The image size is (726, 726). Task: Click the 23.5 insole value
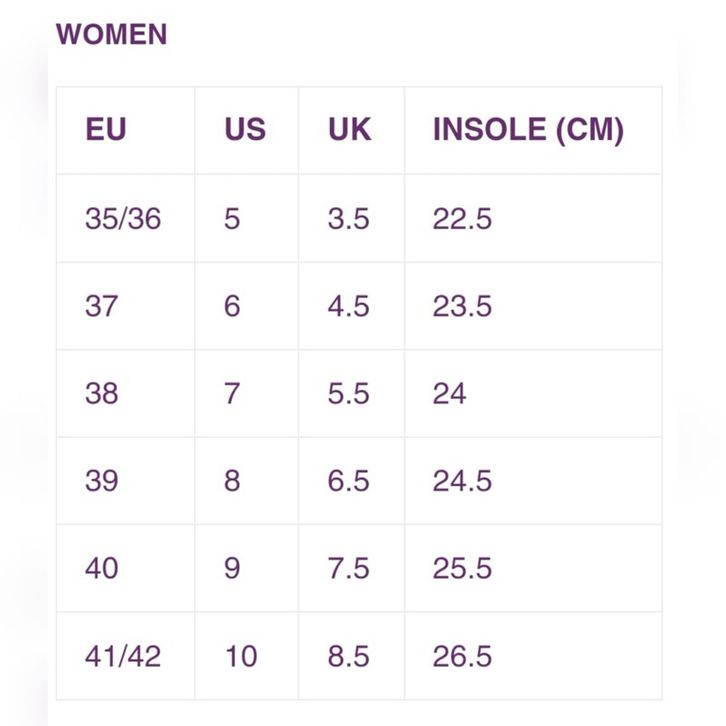tap(462, 306)
